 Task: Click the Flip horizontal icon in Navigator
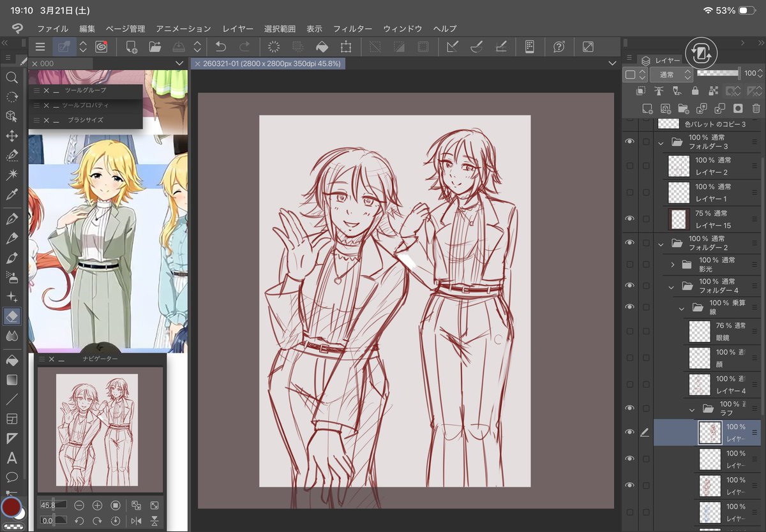[136, 521]
